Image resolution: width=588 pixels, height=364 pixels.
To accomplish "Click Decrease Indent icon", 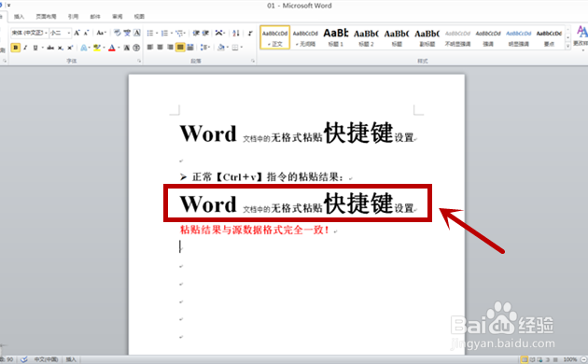I will 196,33.
